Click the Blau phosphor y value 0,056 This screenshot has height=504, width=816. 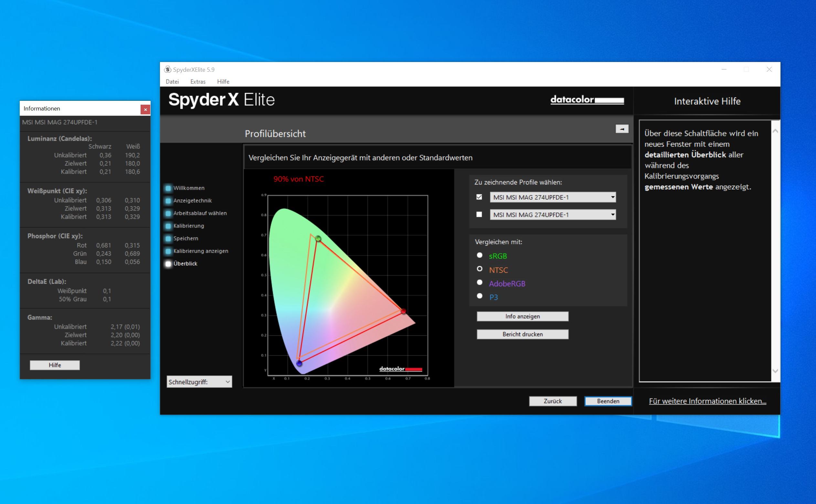pos(132,262)
